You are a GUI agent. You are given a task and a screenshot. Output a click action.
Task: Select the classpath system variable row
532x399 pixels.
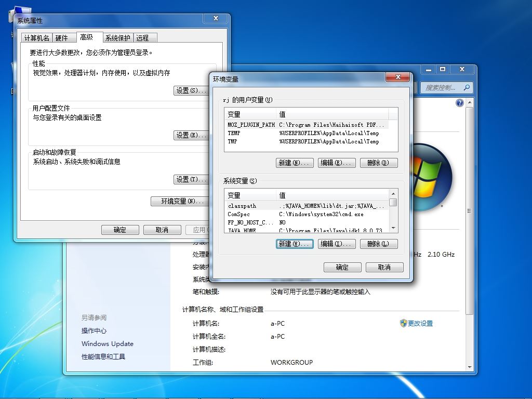pyautogui.click(x=307, y=206)
